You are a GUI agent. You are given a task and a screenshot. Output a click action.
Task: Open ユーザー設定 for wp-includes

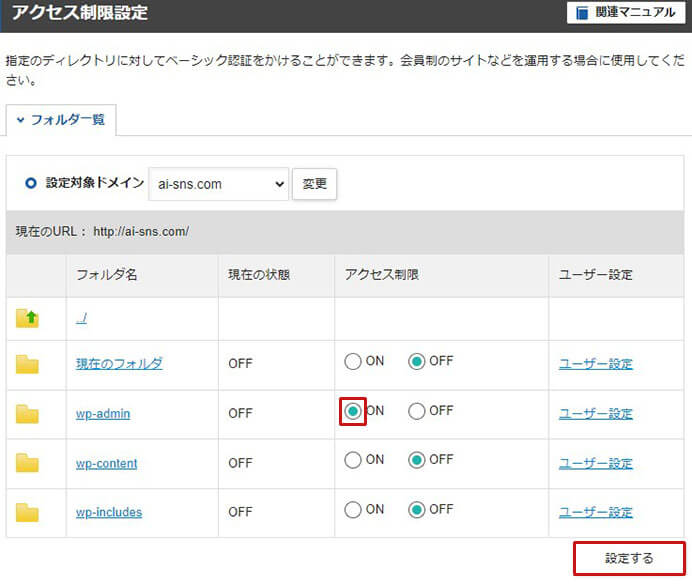coord(596,512)
